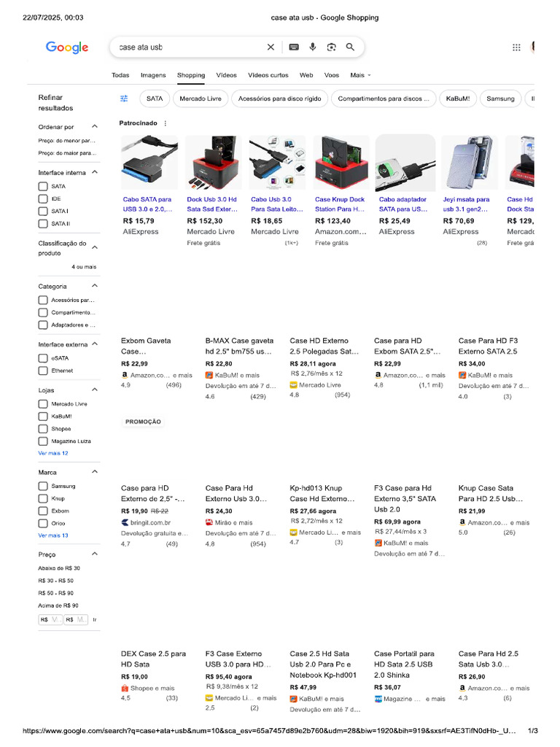The image size is (560, 747).
Task: Click KaBuM icon under F3 Case para Hd
Action: [378, 543]
